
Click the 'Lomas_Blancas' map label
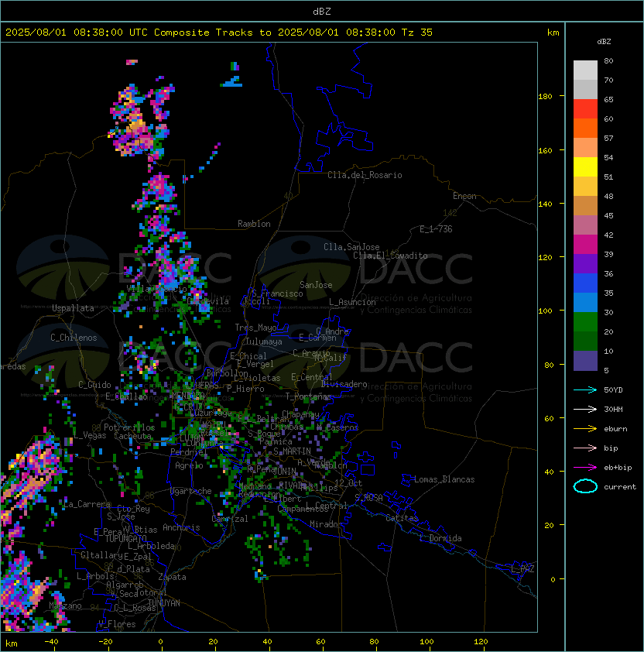coord(444,479)
